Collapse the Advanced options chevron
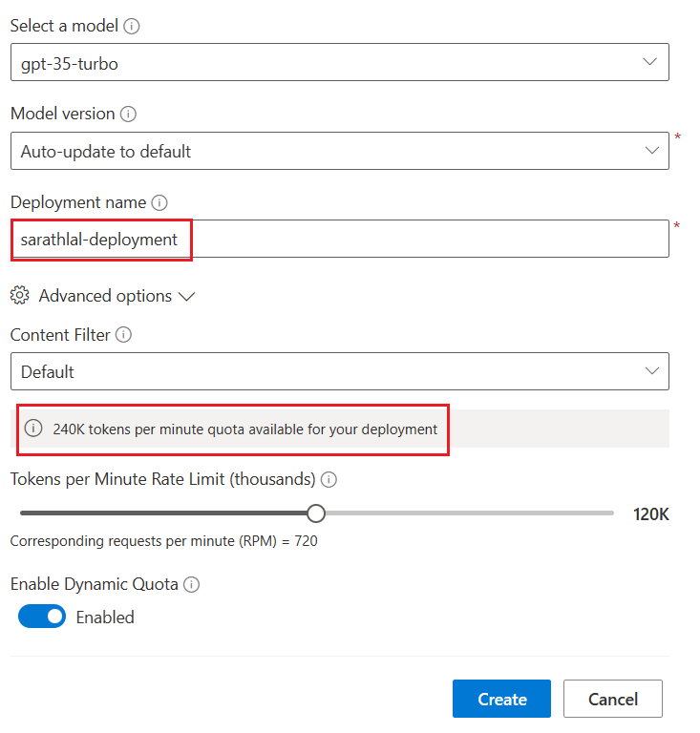700x733 pixels. 186,297
